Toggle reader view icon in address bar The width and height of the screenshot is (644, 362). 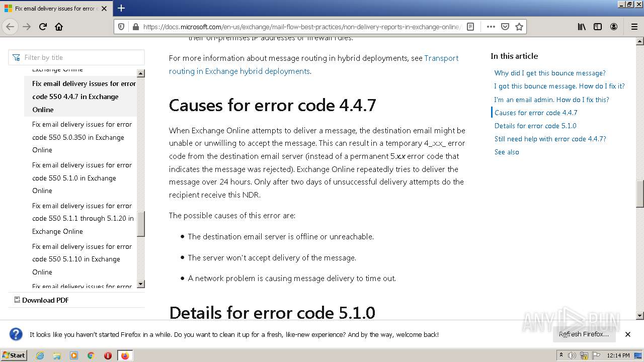click(x=470, y=27)
